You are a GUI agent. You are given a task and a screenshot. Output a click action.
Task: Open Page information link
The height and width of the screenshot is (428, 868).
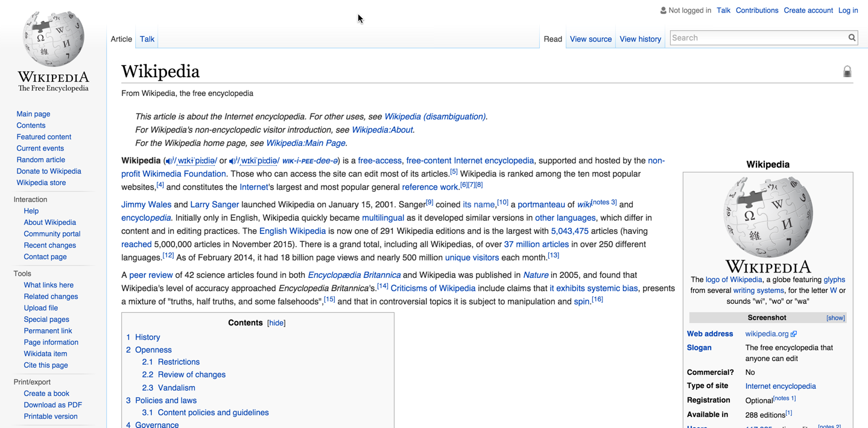tap(51, 342)
